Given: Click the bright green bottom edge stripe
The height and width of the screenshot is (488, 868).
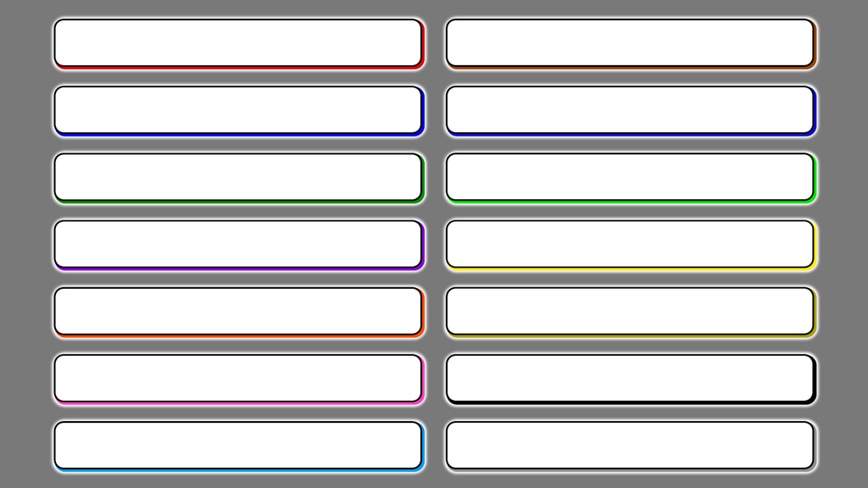Looking at the screenshot, I should (x=631, y=202).
